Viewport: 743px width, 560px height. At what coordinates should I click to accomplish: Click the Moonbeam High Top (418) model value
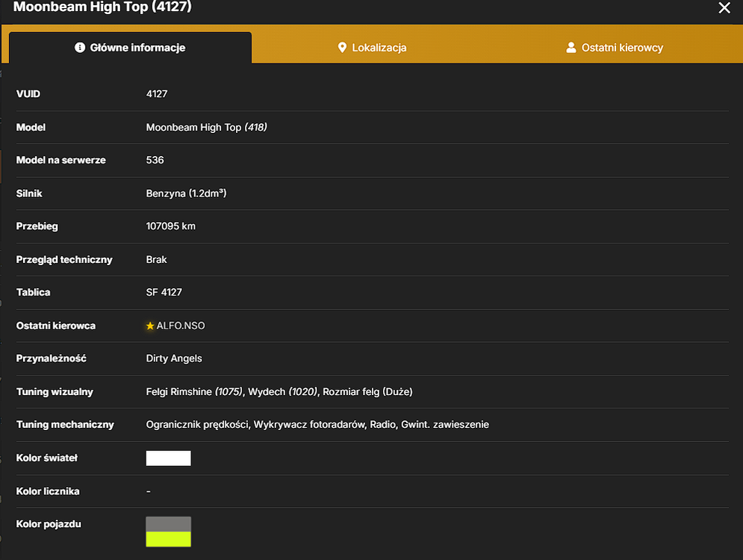[x=207, y=128]
